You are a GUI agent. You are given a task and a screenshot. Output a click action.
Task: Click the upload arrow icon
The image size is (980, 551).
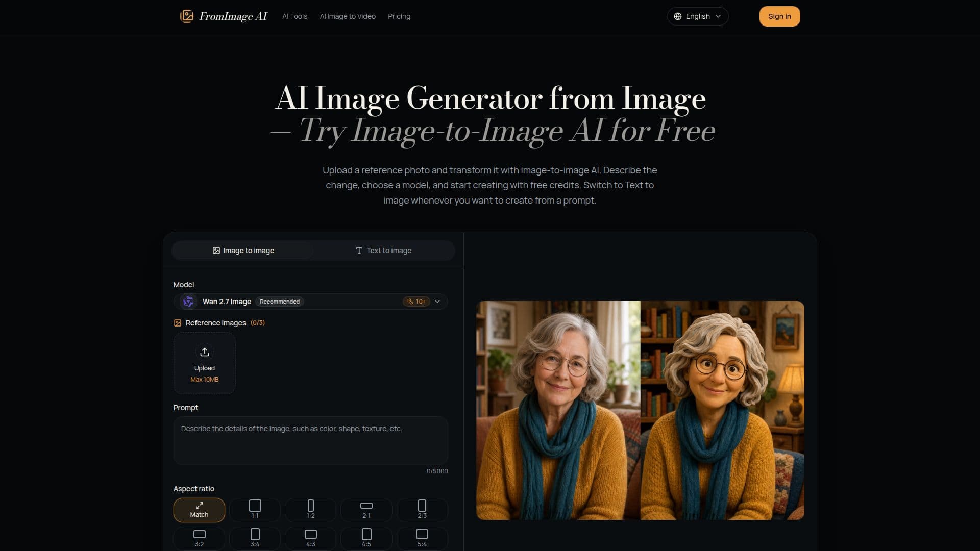(205, 352)
